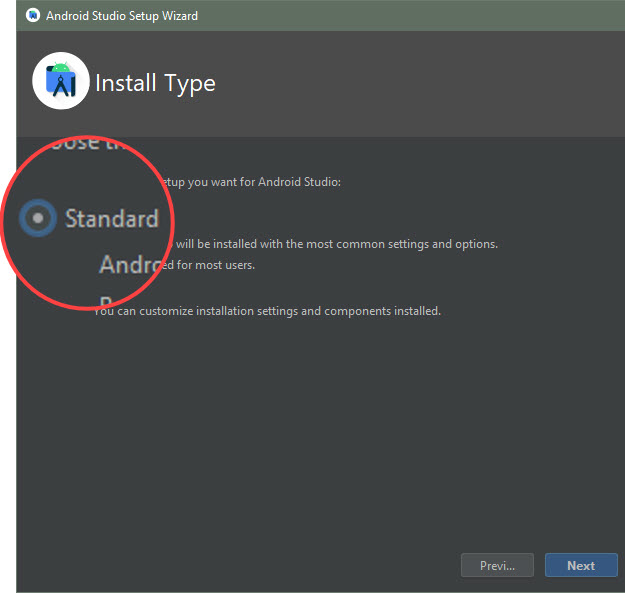Click the magnified "Andro" text in circle
The height and width of the screenshot is (593, 625).
(x=130, y=265)
